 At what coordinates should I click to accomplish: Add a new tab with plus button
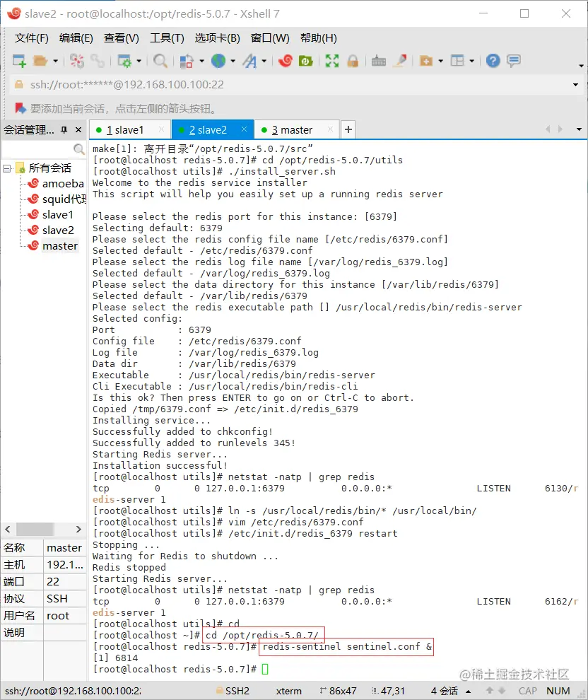point(348,129)
